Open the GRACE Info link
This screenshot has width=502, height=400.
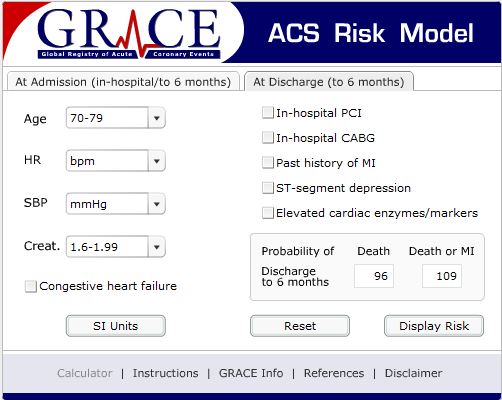pos(251,373)
